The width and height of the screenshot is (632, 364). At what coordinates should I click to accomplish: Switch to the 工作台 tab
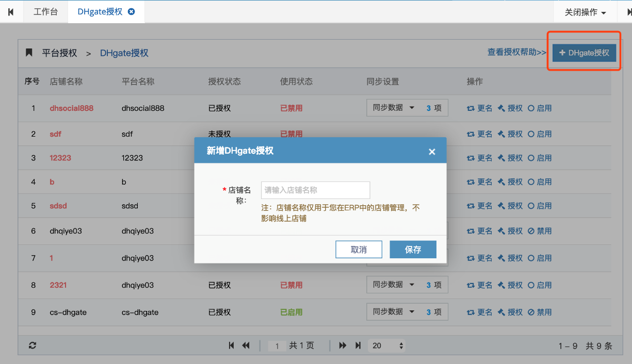[45, 11]
